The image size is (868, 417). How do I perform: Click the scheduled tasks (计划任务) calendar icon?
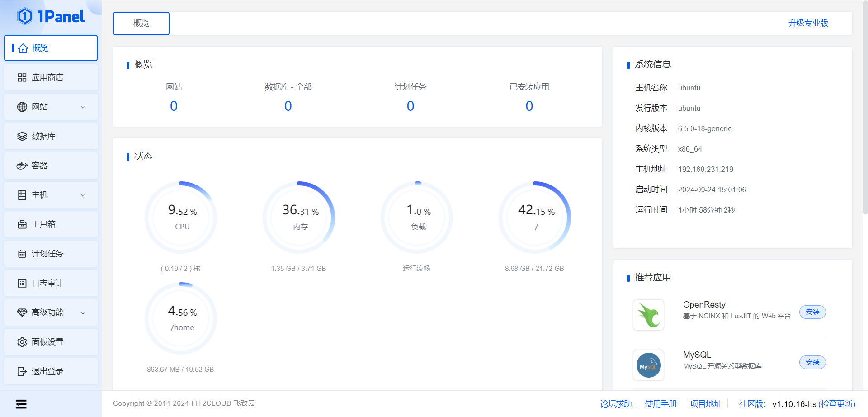pyautogui.click(x=22, y=254)
